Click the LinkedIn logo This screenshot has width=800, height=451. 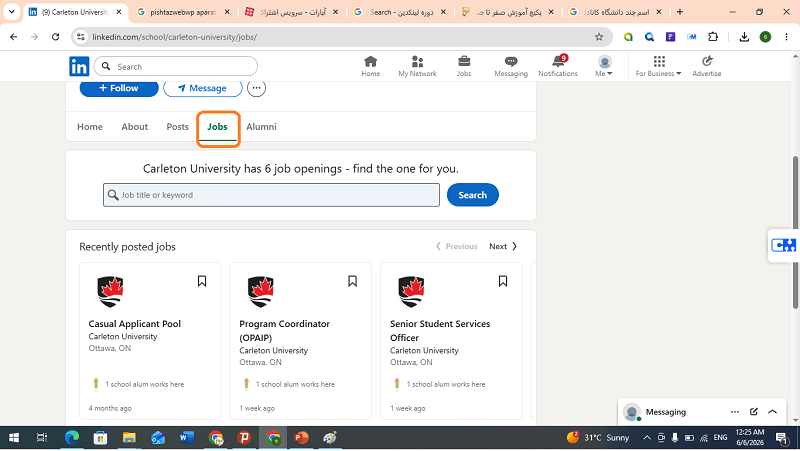pyautogui.click(x=79, y=66)
